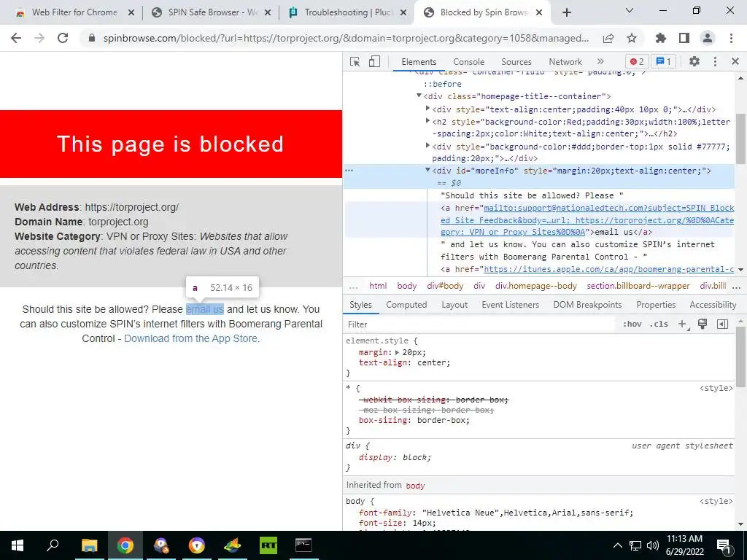Switch to the Console tab
The width and height of the screenshot is (747, 560).
pyautogui.click(x=468, y=61)
